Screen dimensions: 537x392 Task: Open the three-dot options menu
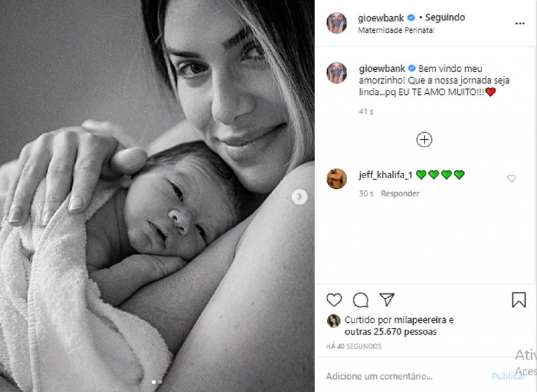(x=520, y=23)
